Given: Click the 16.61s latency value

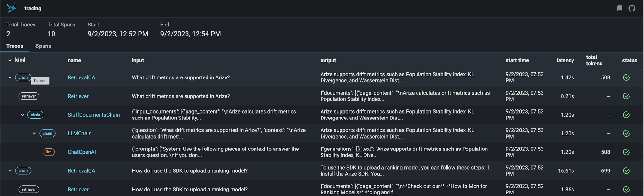Looking at the screenshot, I should pyautogui.click(x=566, y=171).
